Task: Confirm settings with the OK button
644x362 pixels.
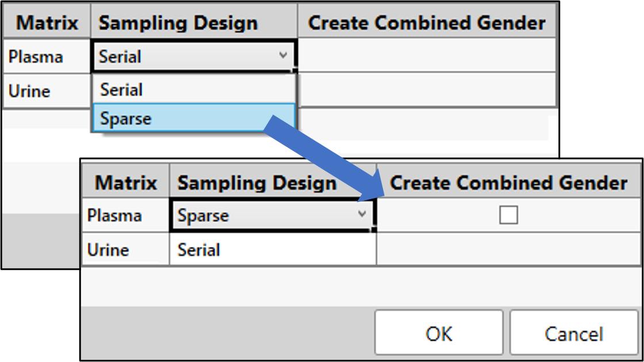Action: 439,332
